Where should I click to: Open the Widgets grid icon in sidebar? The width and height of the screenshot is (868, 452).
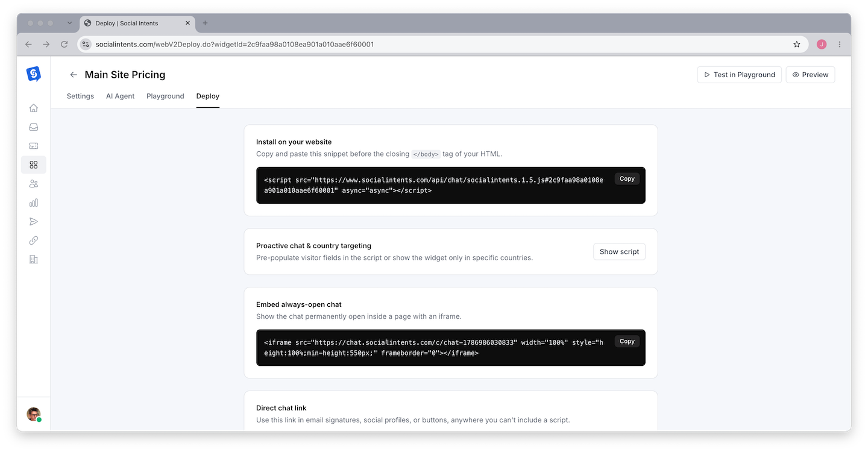pos(34,165)
